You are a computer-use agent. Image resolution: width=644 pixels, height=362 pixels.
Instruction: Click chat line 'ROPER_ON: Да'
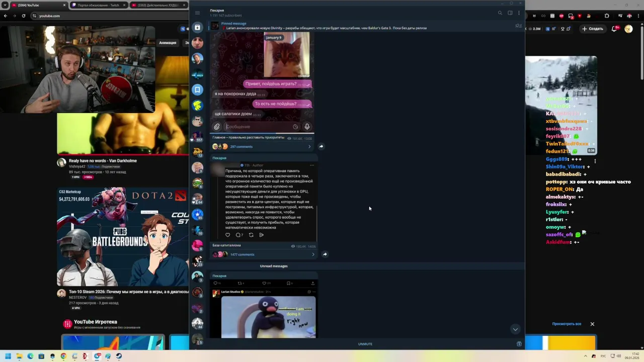click(x=565, y=190)
